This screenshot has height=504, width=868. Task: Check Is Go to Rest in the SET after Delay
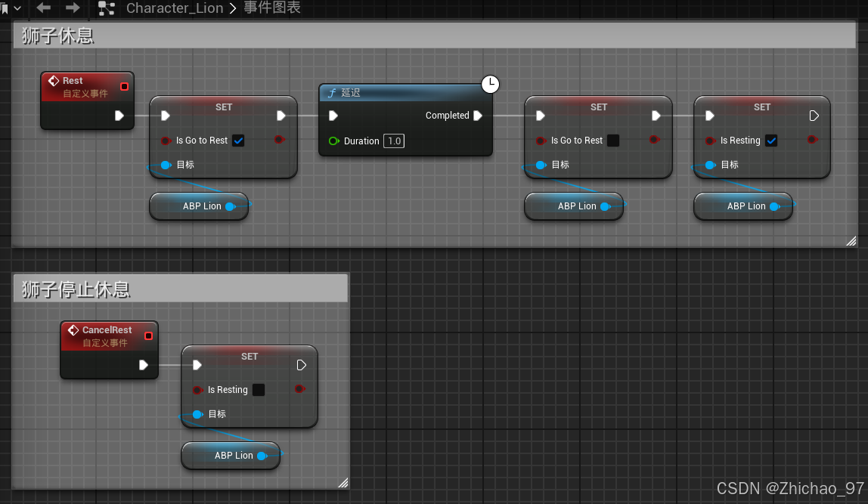613,141
